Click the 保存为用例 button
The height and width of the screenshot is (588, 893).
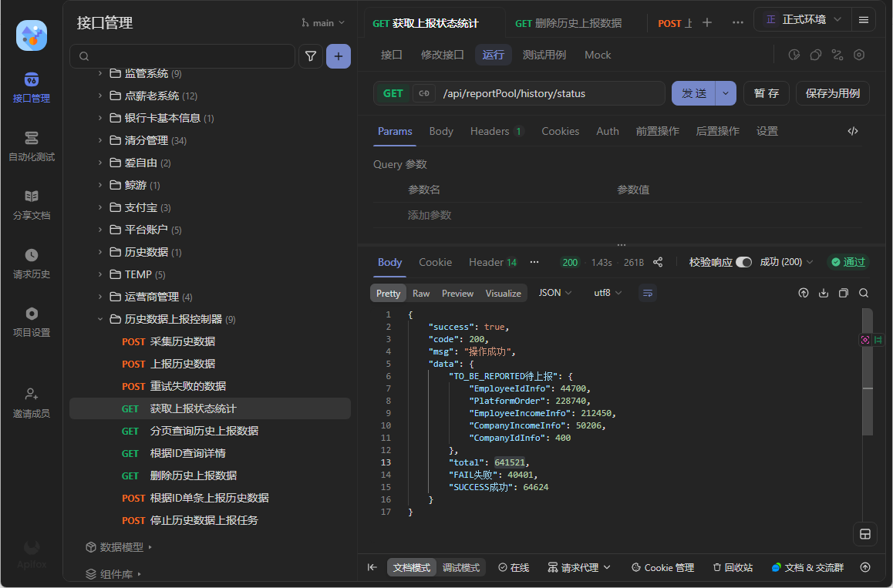(x=832, y=93)
